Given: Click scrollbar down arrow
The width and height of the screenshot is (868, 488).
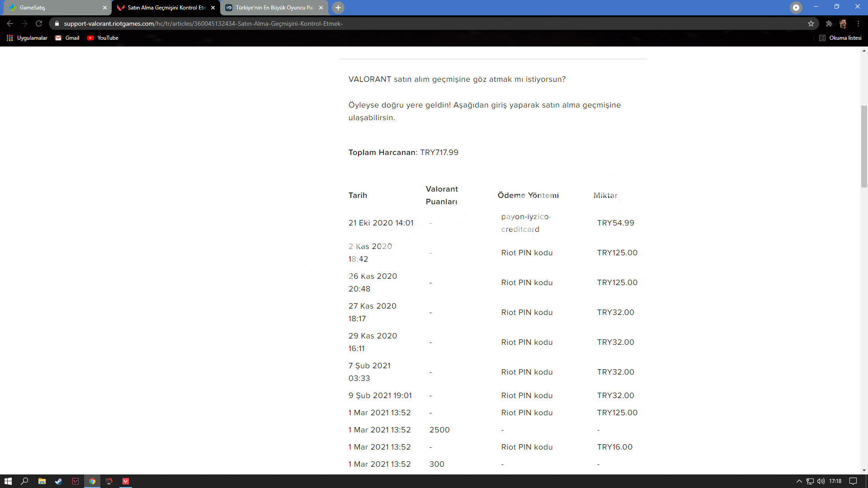Looking at the screenshot, I should coord(864,470).
